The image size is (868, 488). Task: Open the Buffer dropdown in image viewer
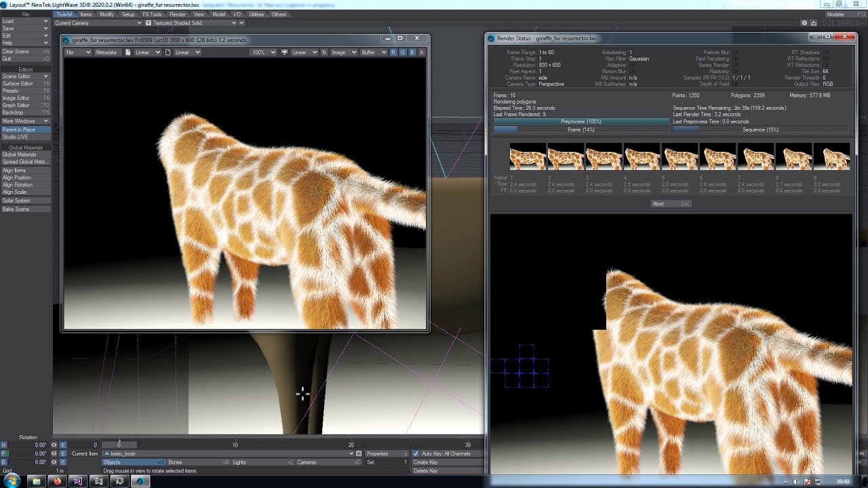(373, 52)
